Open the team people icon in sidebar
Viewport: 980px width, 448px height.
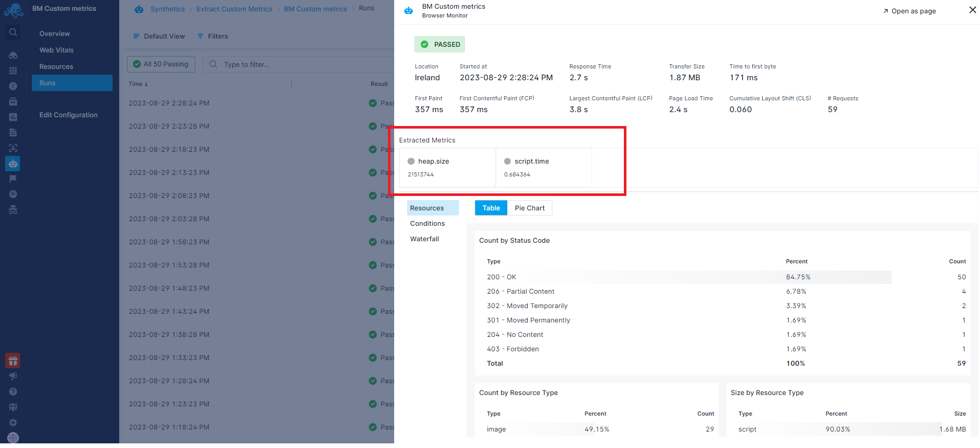point(13,407)
